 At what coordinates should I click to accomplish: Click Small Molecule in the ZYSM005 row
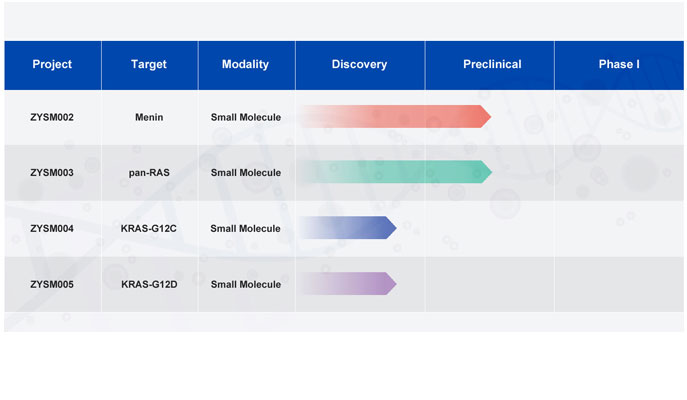pyautogui.click(x=246, y=284)
